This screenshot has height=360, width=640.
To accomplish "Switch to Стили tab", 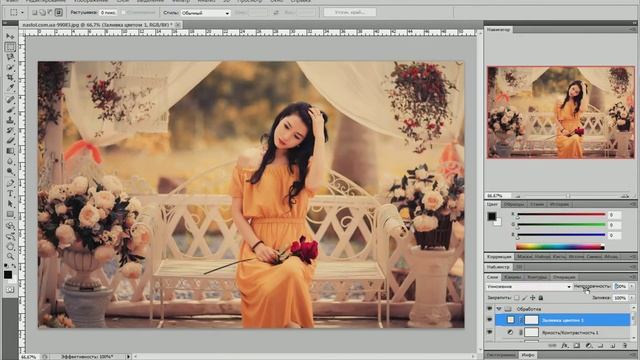I will (x=536, y=204).
